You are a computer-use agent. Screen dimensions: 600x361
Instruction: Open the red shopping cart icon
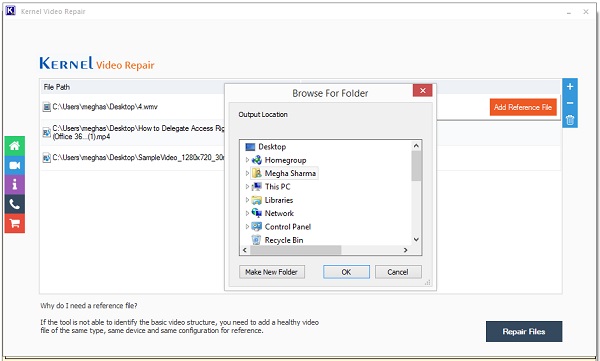(x=15, y=223)
